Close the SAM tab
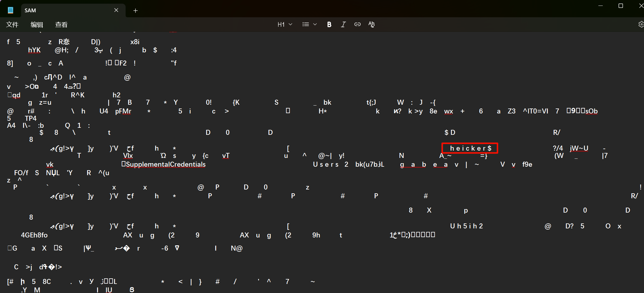Screen dimensions: 644x293 point(116,10)
